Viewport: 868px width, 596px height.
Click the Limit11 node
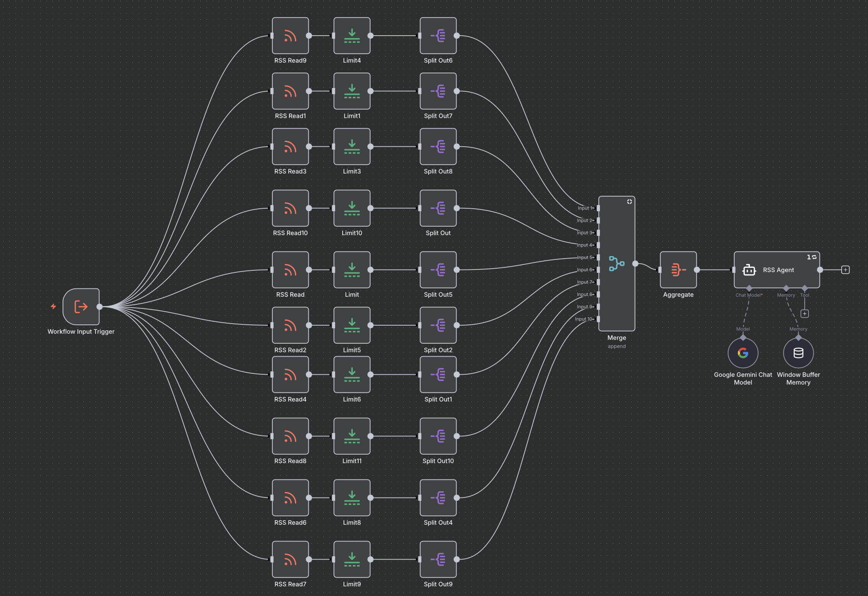tap(352, 436)
